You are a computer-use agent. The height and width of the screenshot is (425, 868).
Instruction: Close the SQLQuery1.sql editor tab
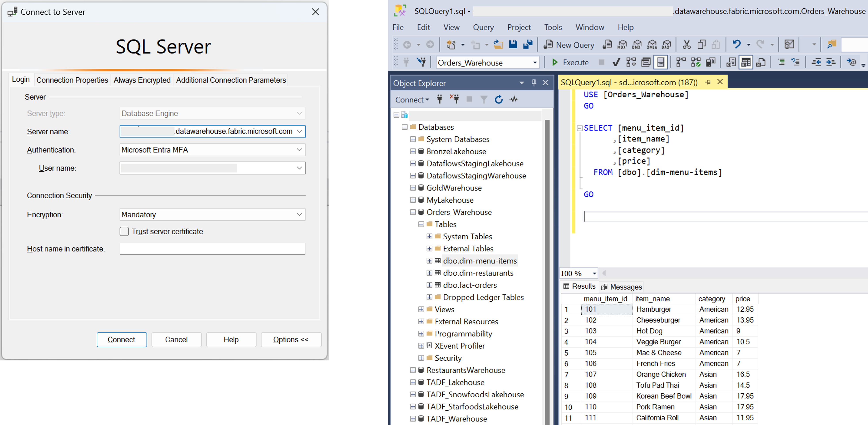pos(720,82)
